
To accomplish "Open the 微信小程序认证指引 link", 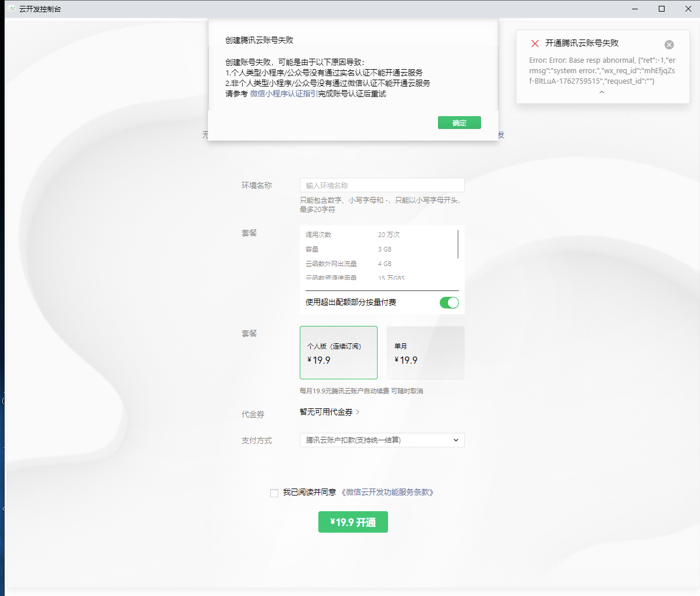I will point(283,94).
